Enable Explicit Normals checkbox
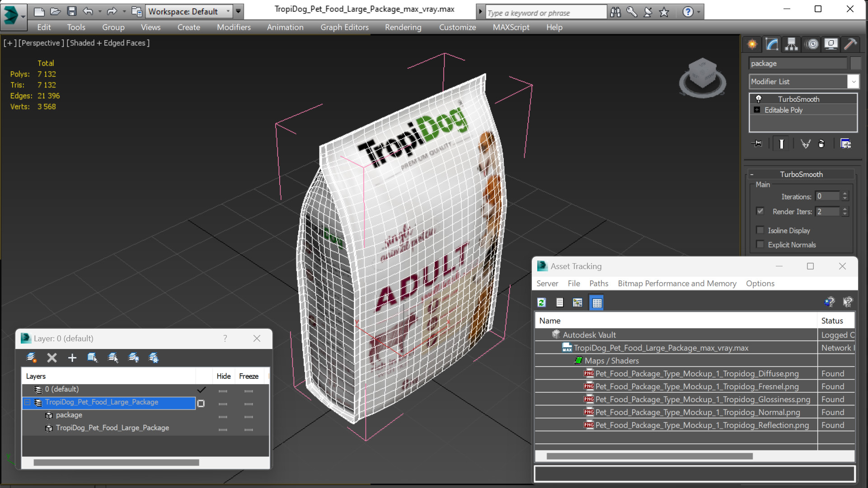The image size is (868, 488). (760, 245)
